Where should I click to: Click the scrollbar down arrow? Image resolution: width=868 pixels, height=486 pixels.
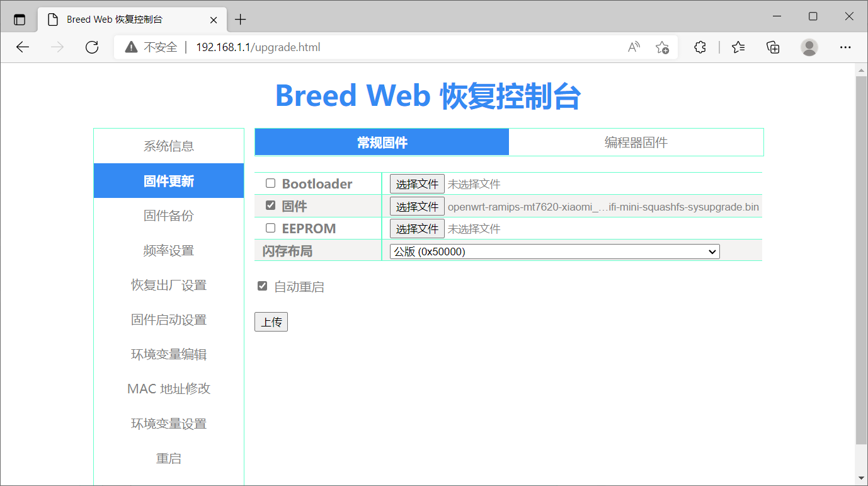click(x=862, y=480)
